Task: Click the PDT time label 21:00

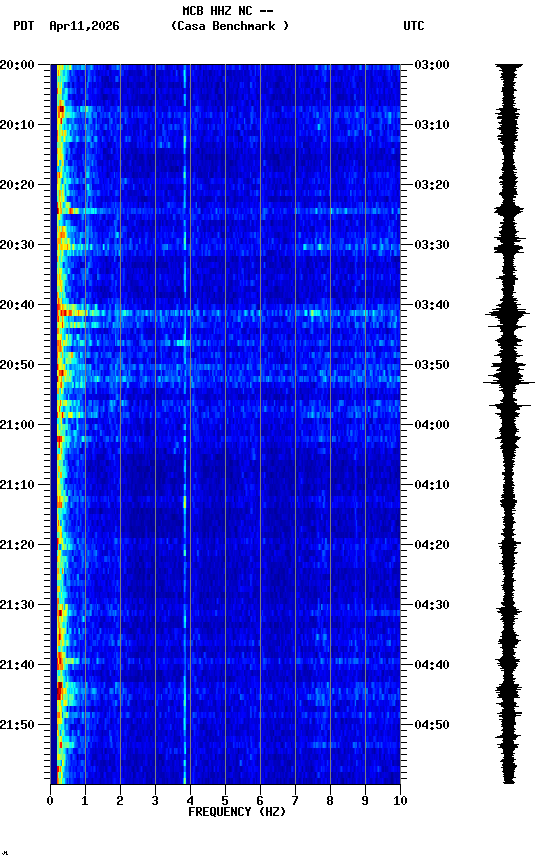Action: (17, 425)
